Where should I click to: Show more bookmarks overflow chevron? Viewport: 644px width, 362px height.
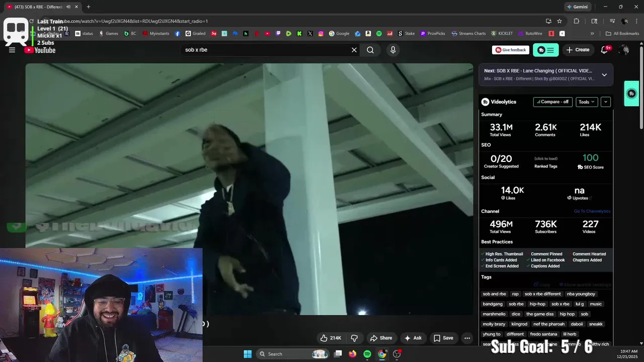coord(592,34)
